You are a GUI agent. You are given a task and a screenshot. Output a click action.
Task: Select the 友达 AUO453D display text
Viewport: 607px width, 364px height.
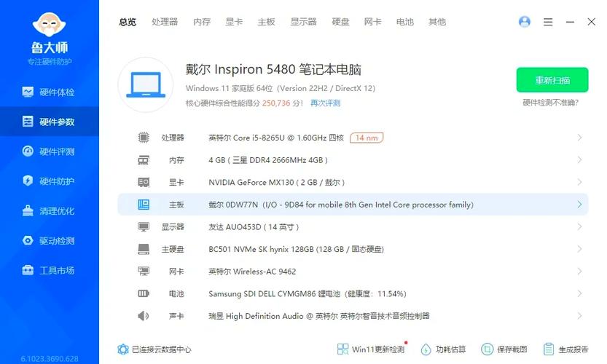coord(254,227)
